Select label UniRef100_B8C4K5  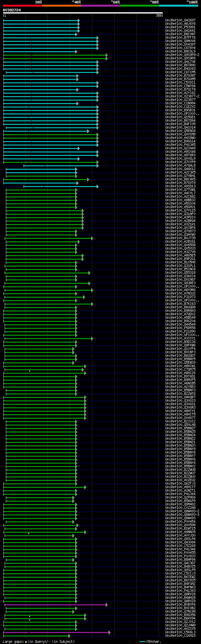point(180,179)
